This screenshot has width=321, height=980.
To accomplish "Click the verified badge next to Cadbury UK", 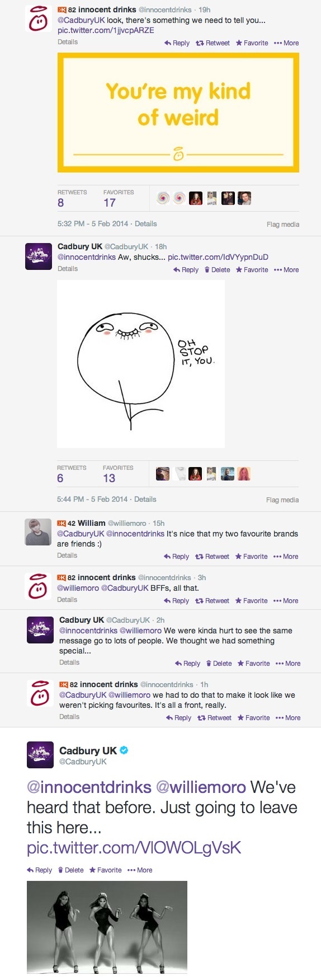I will tap(124, 750).
